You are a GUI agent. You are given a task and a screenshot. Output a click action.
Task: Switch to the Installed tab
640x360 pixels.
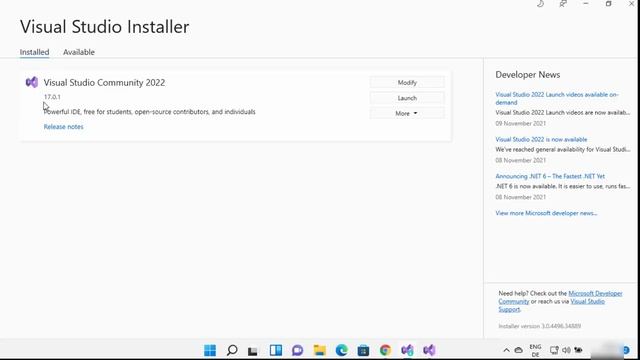(x=34, y=52)
